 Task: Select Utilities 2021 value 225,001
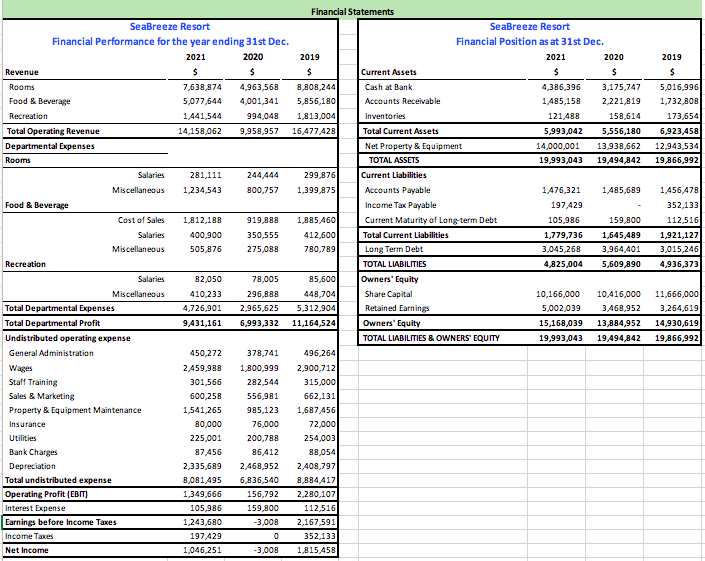click(x=205, y=438)
